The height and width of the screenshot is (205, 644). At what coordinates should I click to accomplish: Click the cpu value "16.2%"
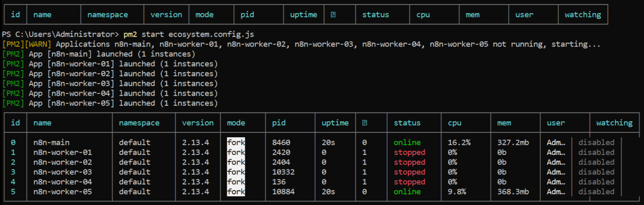click(x=459, y=143)
